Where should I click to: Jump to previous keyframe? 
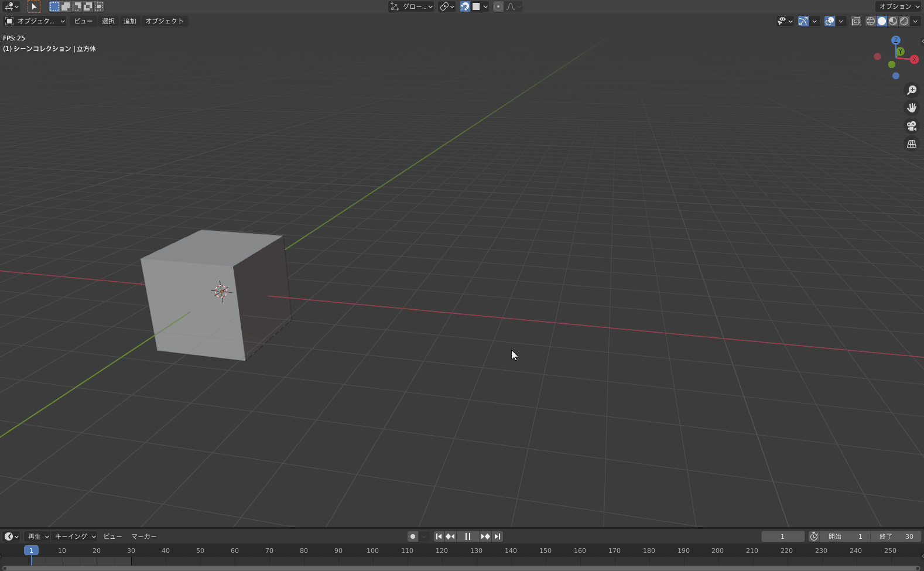450,536
